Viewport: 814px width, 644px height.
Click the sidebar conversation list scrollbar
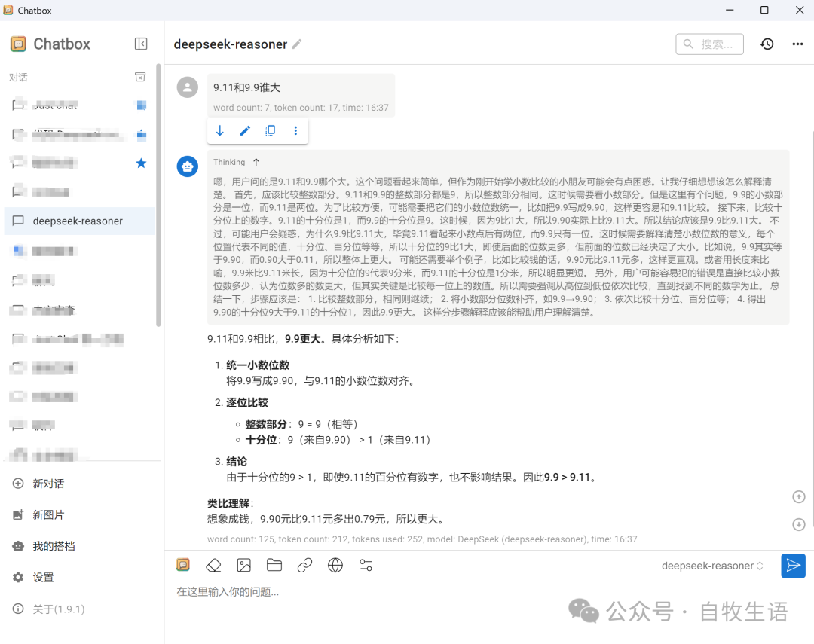click(x=158, y=196)
